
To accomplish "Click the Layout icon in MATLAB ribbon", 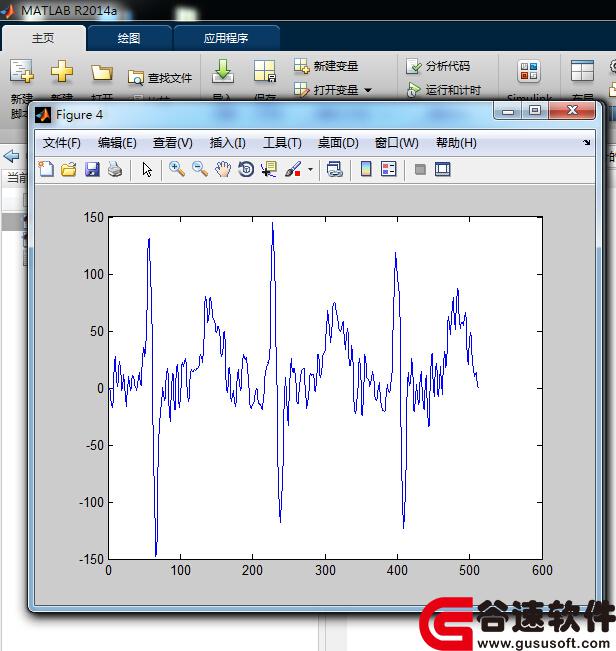I will click(x=582, y=71).
